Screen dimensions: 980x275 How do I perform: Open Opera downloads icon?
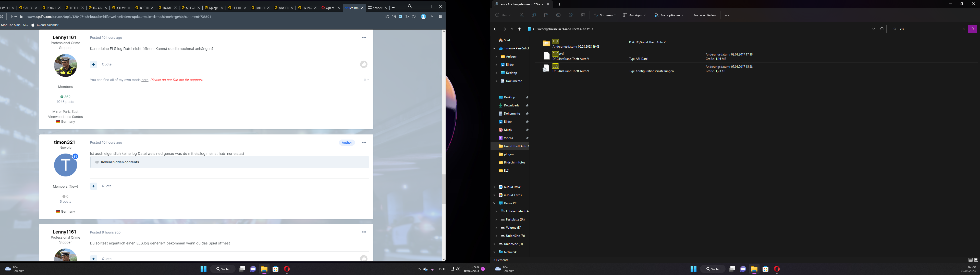click(x=431, y=17)
